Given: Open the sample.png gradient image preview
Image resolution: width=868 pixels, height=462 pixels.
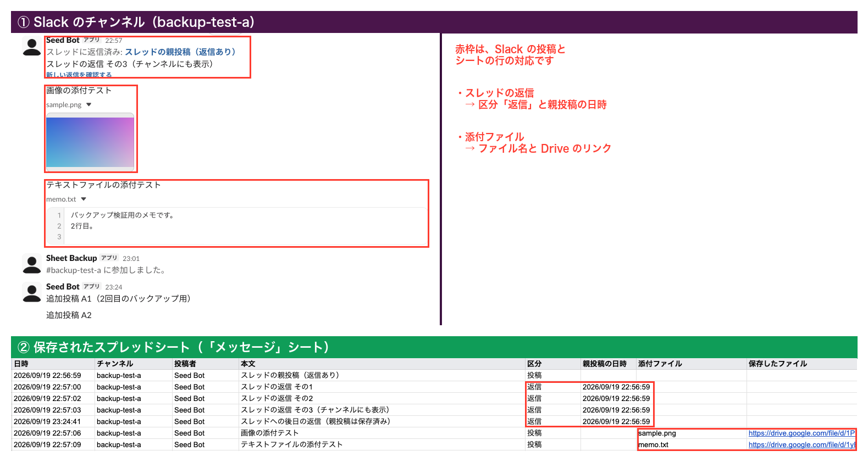Looking at the screenshot, I should click(x=90, y=141).
